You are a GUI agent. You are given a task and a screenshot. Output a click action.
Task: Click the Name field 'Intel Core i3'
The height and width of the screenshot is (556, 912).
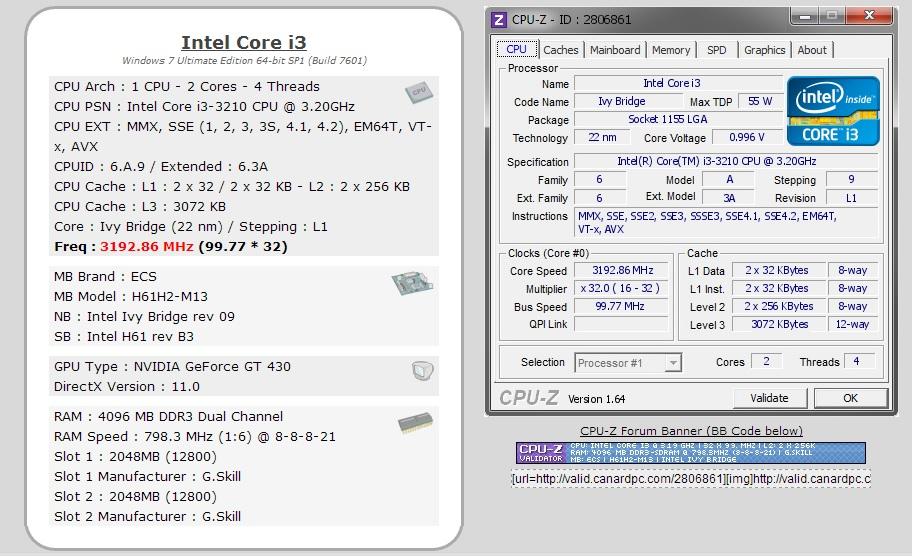pos(678,83)
